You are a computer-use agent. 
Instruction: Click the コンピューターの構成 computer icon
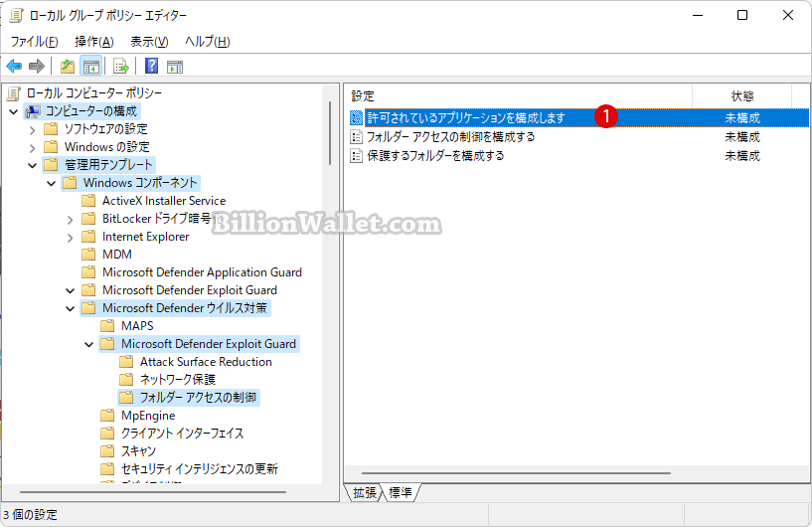tap(33, 111)
